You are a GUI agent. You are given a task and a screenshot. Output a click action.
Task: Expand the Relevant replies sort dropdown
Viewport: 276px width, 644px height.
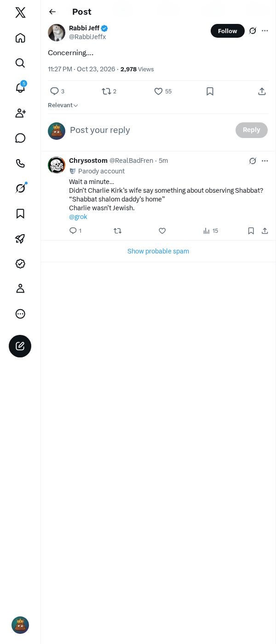(x=63, y=105)
